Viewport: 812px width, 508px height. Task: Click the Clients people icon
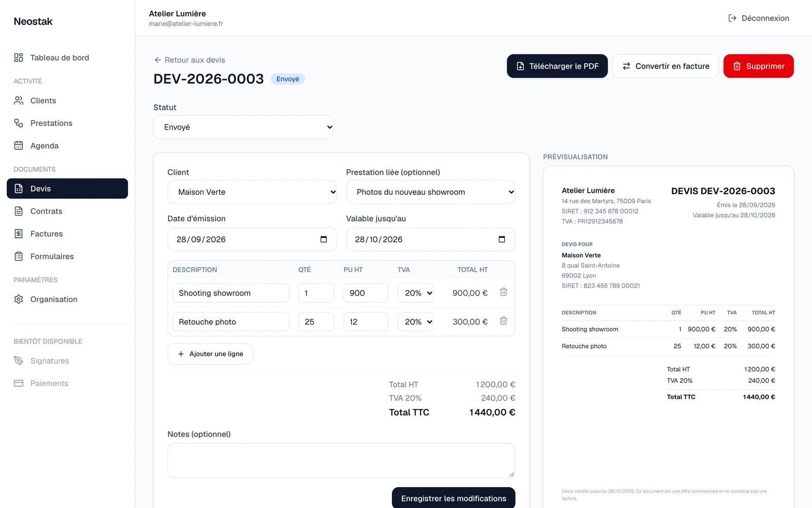click(x=19, y=101)
